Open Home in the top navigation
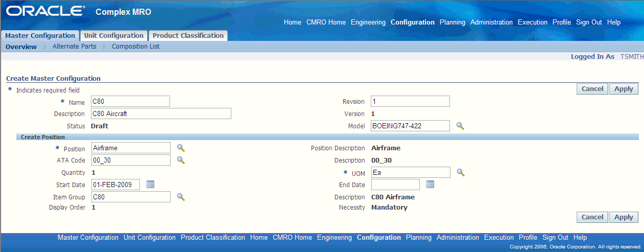This screenshot has width=644, height=252. tap(293, 22)
